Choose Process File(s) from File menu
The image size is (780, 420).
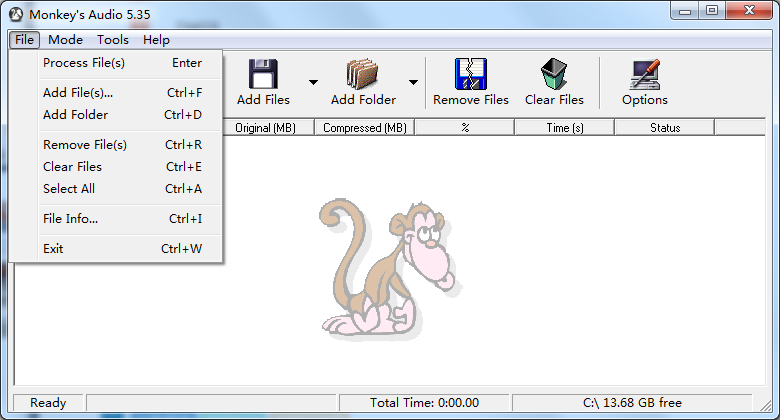[122, 63]
